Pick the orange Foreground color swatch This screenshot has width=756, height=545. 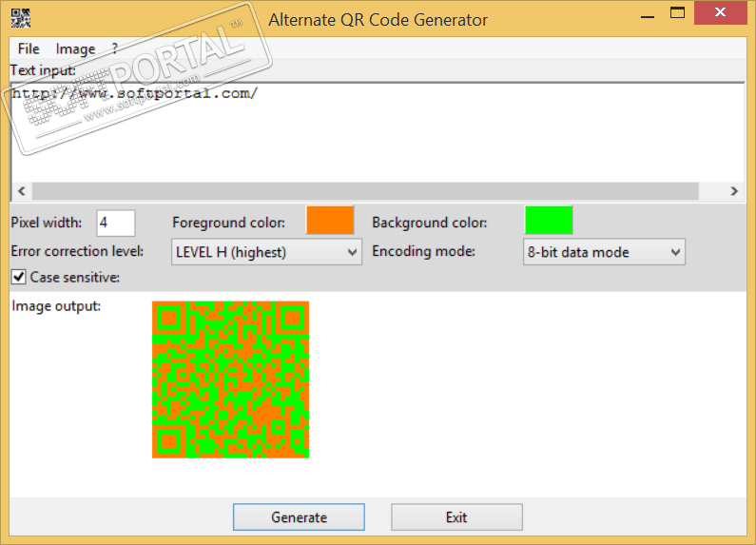click(x=330, y=220)
